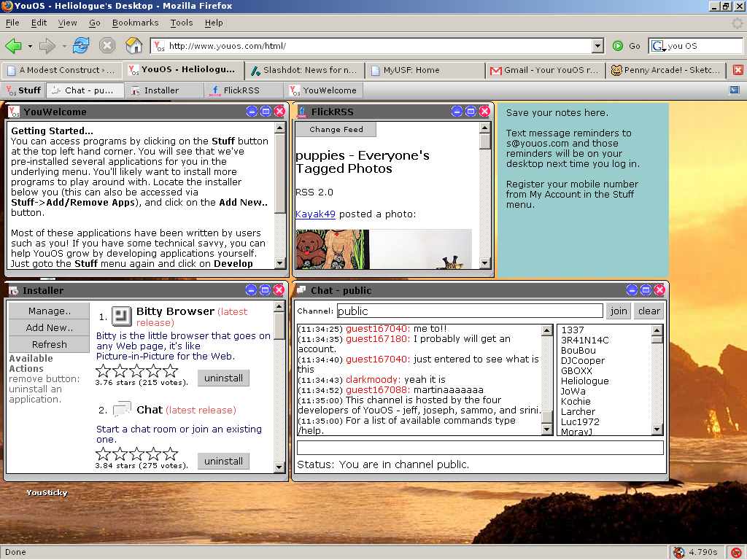This screenshot has width=747, height=560.
Task: Expand the URL address history dropdown
Action: point(597,46)
